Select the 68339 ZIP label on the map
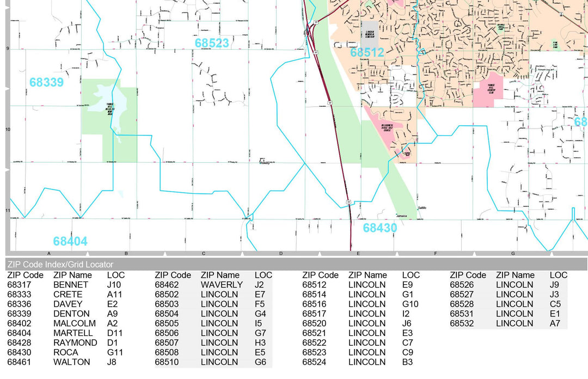This screenshot has width=588, height=379. 46,82
